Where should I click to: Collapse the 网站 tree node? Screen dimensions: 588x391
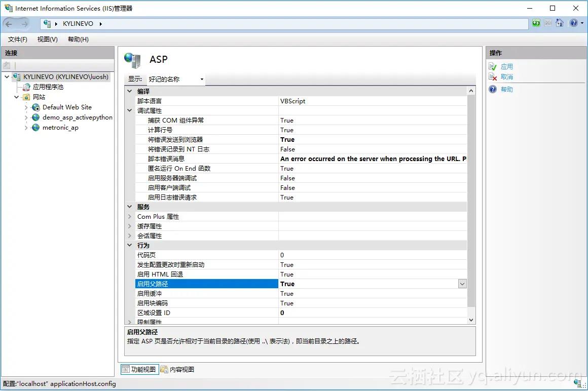[17, 97]
